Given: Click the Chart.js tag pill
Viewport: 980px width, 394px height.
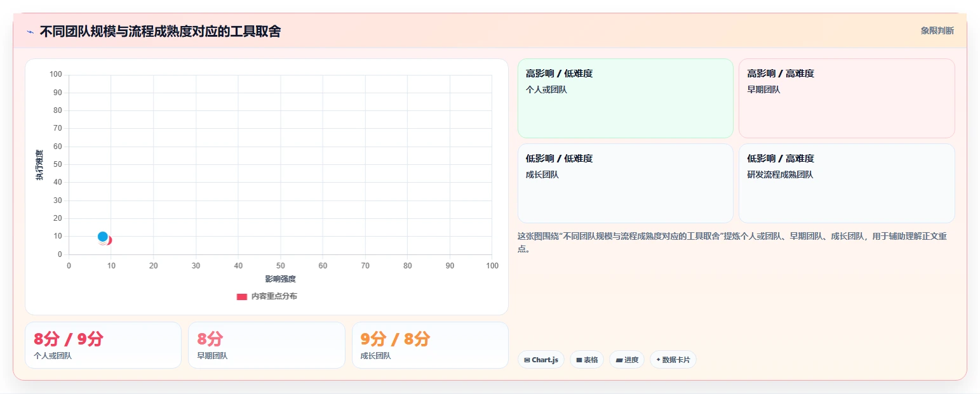Looking at the screenshot, I should pos(541,360).
